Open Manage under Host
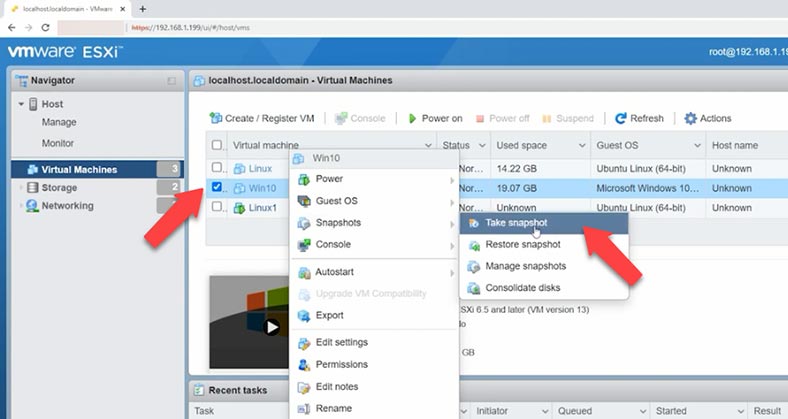This screenshot has width=788, height=419. [x=59, y=122]
